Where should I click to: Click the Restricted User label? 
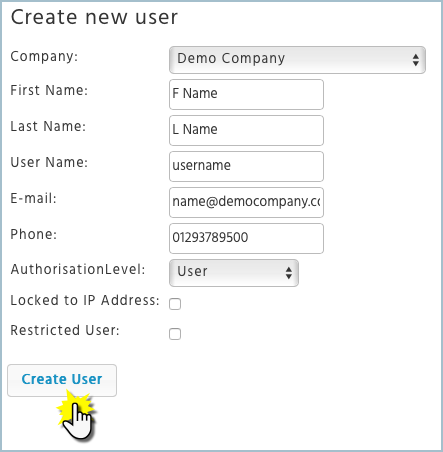[65, 330]
